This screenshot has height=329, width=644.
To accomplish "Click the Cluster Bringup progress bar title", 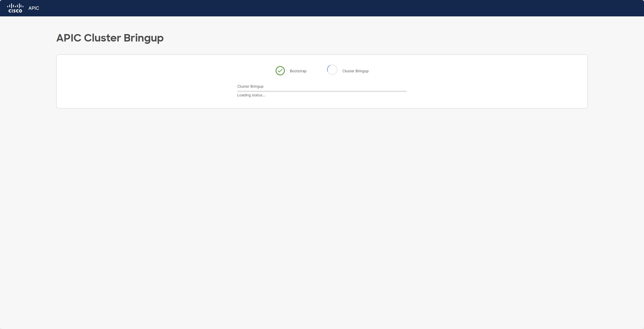I will 250,86.
